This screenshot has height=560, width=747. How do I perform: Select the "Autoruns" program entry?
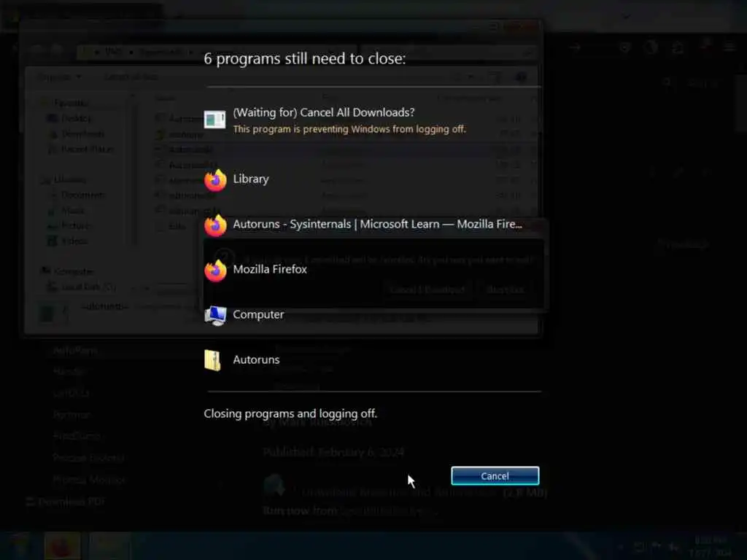pyautogui.click(x=256, y=359)
